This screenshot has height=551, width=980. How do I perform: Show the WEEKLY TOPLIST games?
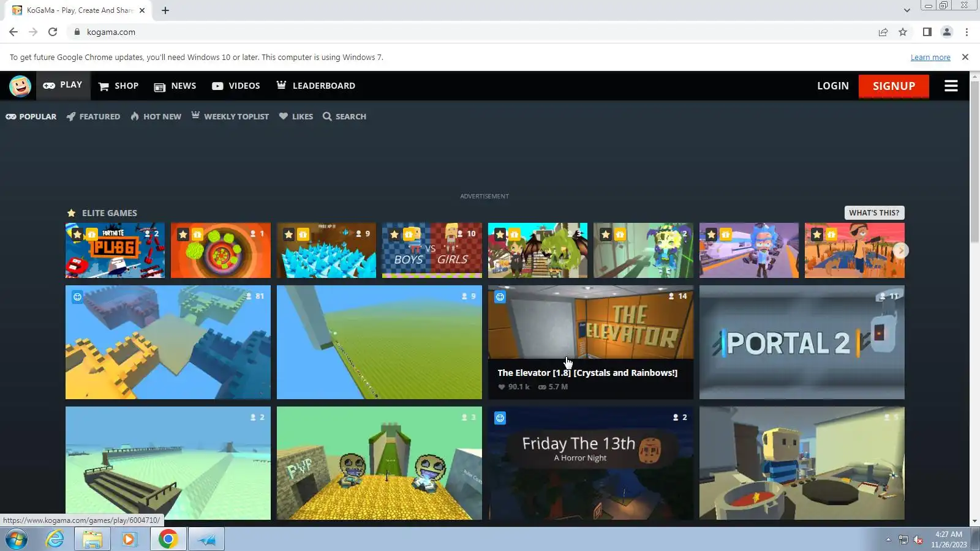pyautogui.click(x=230, y=116)
